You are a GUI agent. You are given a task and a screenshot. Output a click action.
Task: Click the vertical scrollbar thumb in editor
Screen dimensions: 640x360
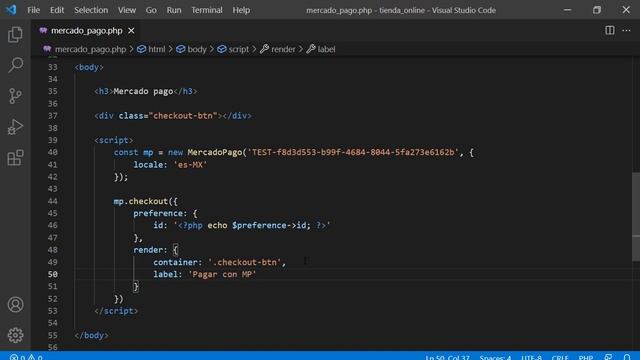636,217
